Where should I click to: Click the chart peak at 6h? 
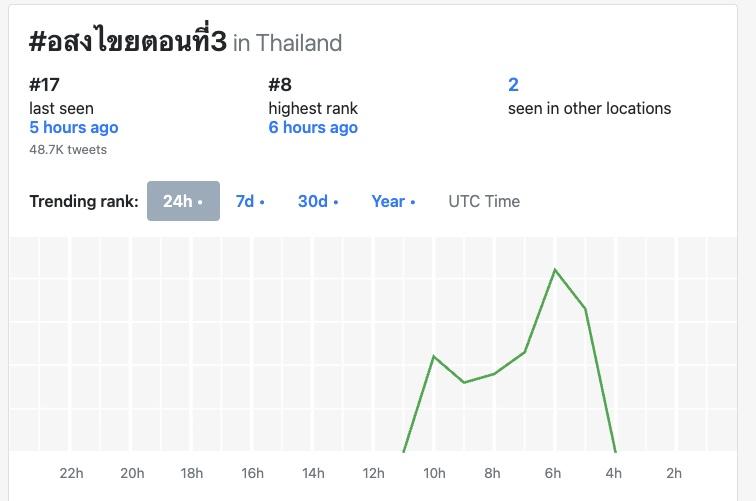pyautogui.click(x=555, y=269)
